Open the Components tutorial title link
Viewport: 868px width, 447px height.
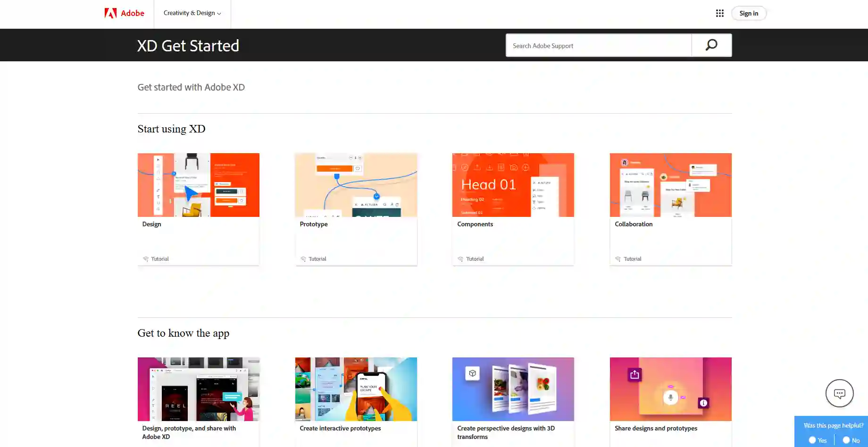click(x=475, y=224)
